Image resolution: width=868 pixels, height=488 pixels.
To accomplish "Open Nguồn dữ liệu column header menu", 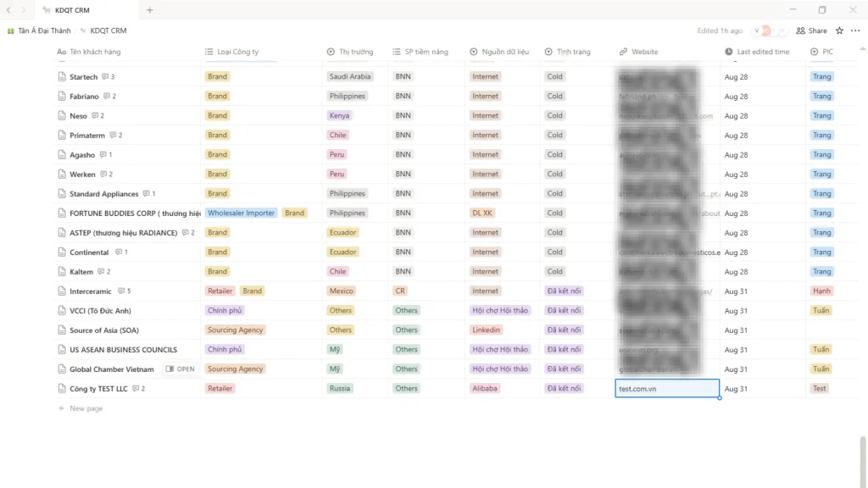I will coord(499,52).
